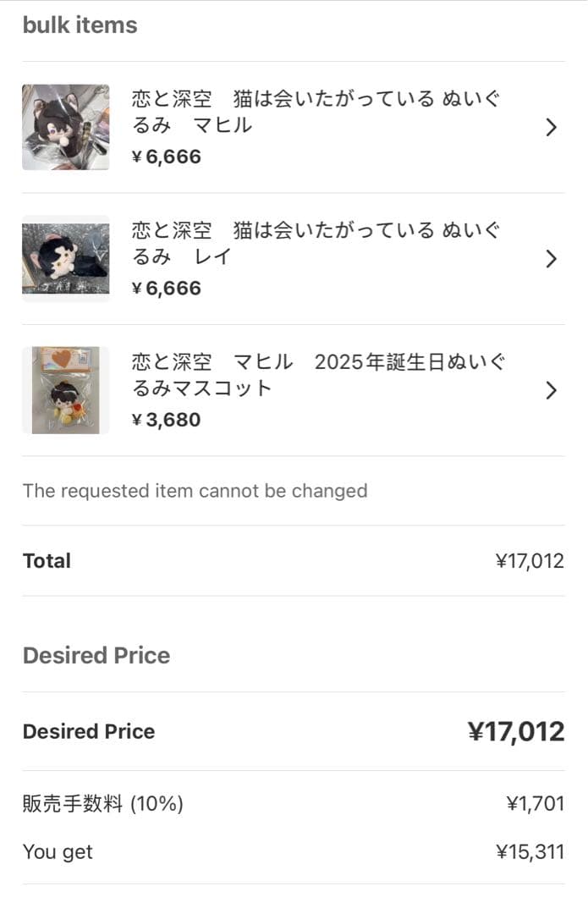Open the 猫は会いたがっている ぬいぐるみ レイ listing title
588x914 pixels.
coord(316,244)
